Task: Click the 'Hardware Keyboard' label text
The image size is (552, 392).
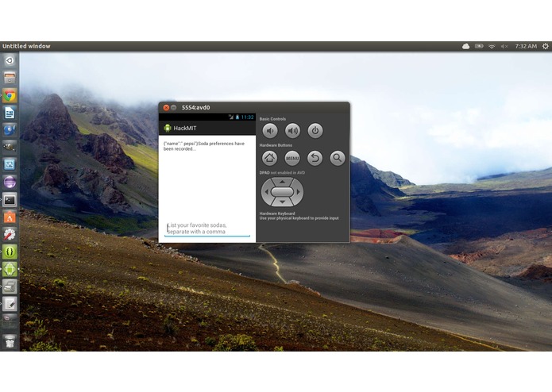Action: tap(277, 213)
